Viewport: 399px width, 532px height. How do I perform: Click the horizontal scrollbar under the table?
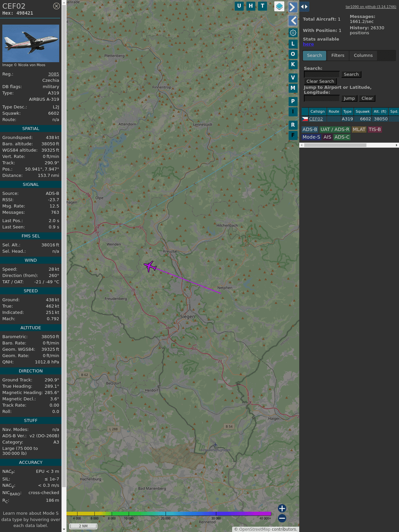335,145
